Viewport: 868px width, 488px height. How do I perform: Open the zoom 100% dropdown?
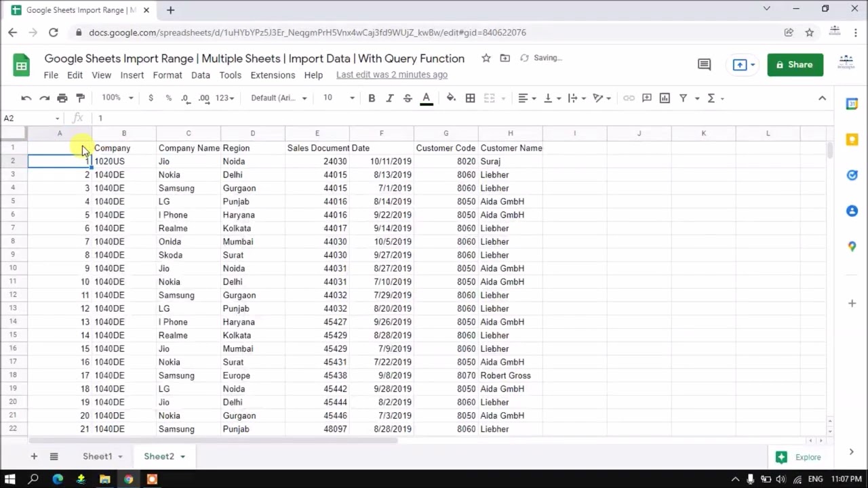click(x=117, y=98)
